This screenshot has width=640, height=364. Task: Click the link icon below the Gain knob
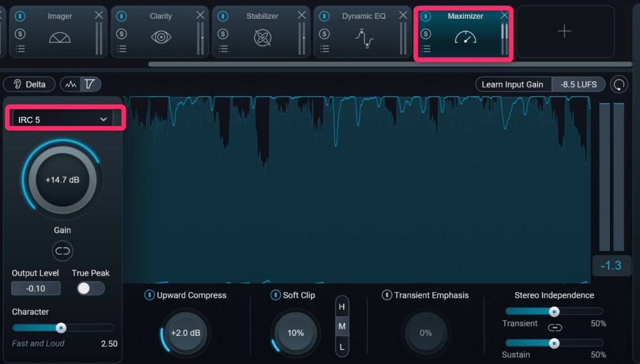pyautogui.click(x=62, y=251)
